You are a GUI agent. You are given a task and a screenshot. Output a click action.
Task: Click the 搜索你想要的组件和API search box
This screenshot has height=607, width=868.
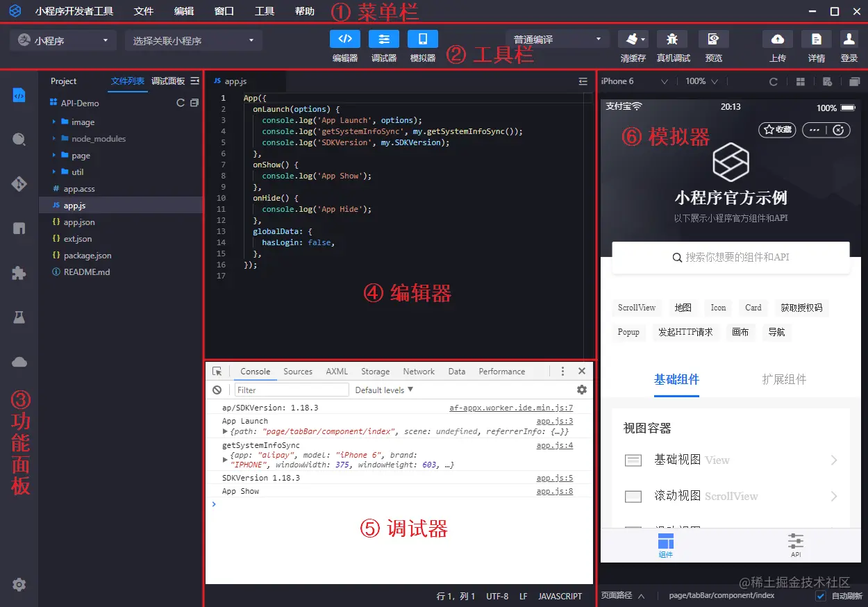click(x=731, y=257)
